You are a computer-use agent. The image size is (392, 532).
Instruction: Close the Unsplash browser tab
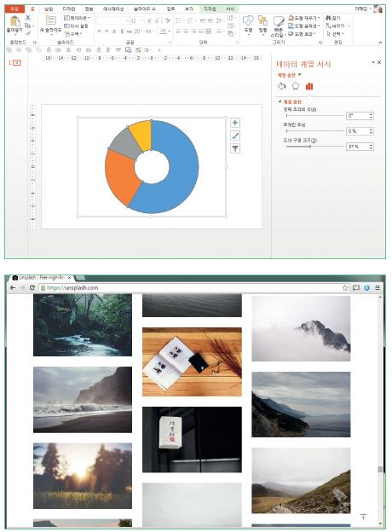[x=70, y=278]
